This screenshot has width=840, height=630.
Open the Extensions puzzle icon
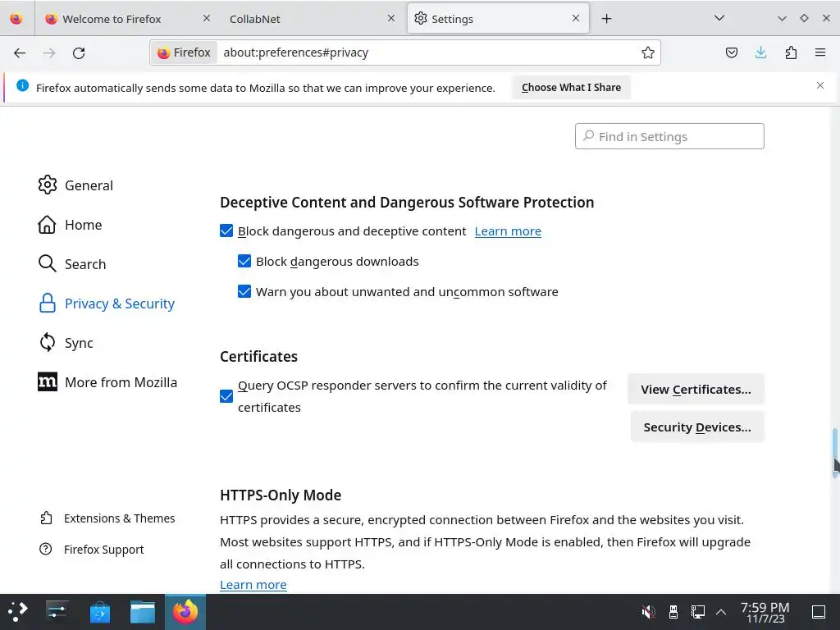(x=791, y=52)
